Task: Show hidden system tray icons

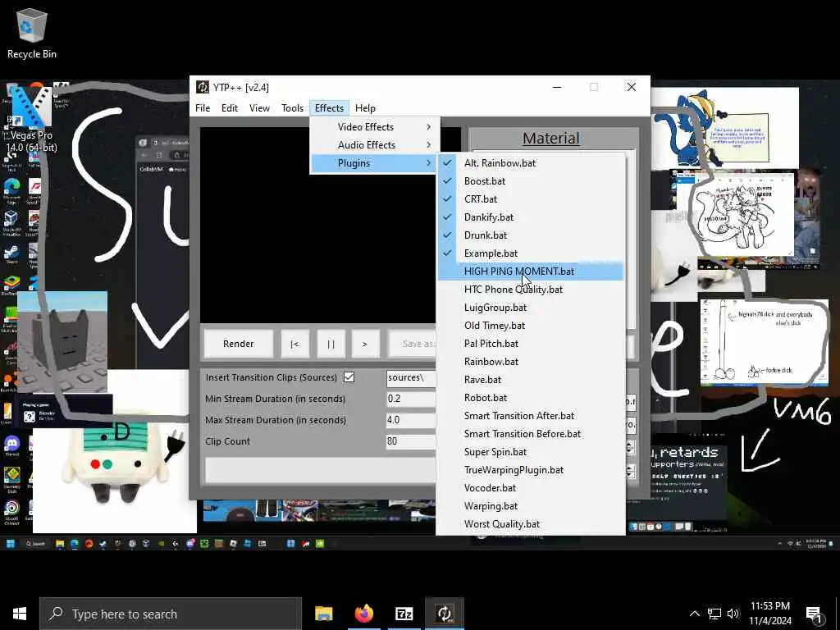Action: pyautogui.click(x=694, y=614)
